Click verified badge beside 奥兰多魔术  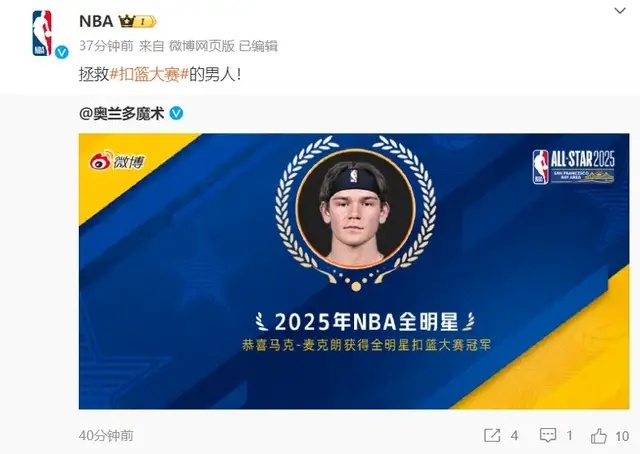[x=176, y=113]
